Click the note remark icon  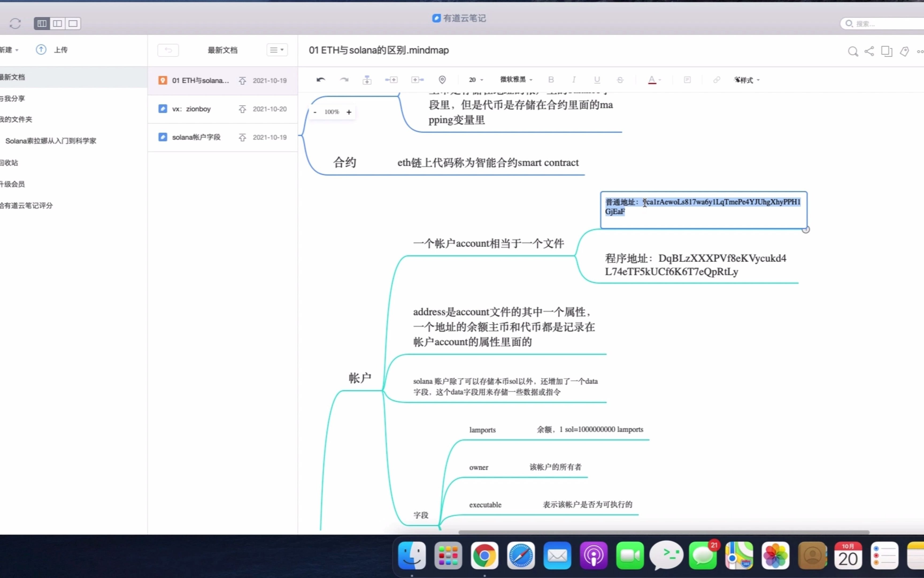click(687, 79)
